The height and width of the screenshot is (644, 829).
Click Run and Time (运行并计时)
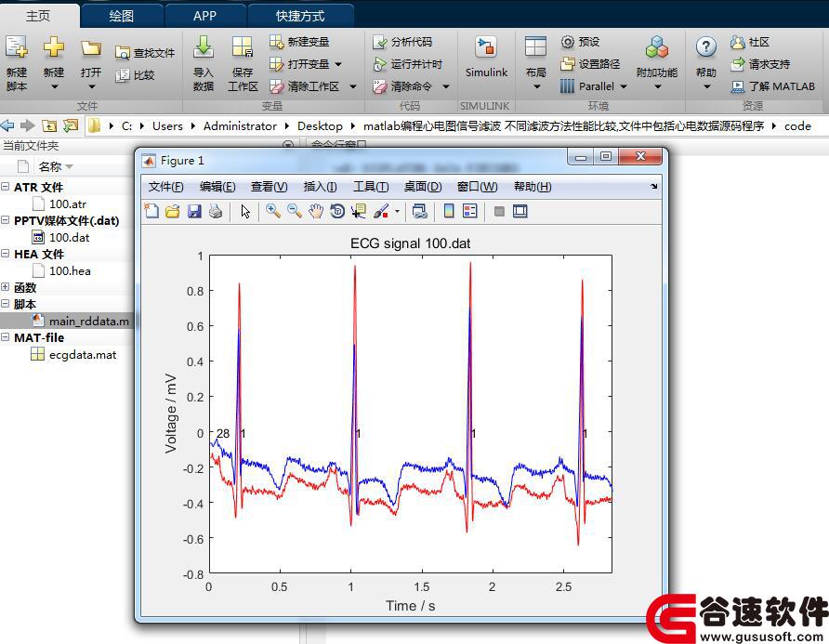tap(407, 64)
